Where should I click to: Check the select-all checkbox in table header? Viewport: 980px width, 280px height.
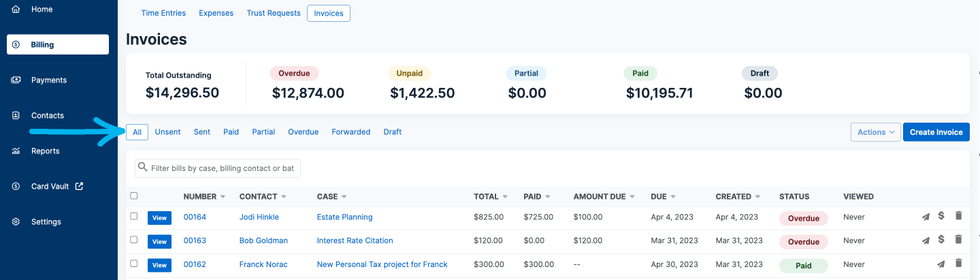[x=134, y=196]
